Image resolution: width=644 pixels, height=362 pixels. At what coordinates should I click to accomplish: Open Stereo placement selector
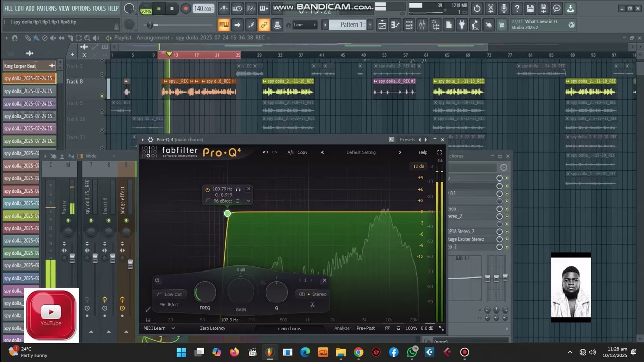coord(312,294)
